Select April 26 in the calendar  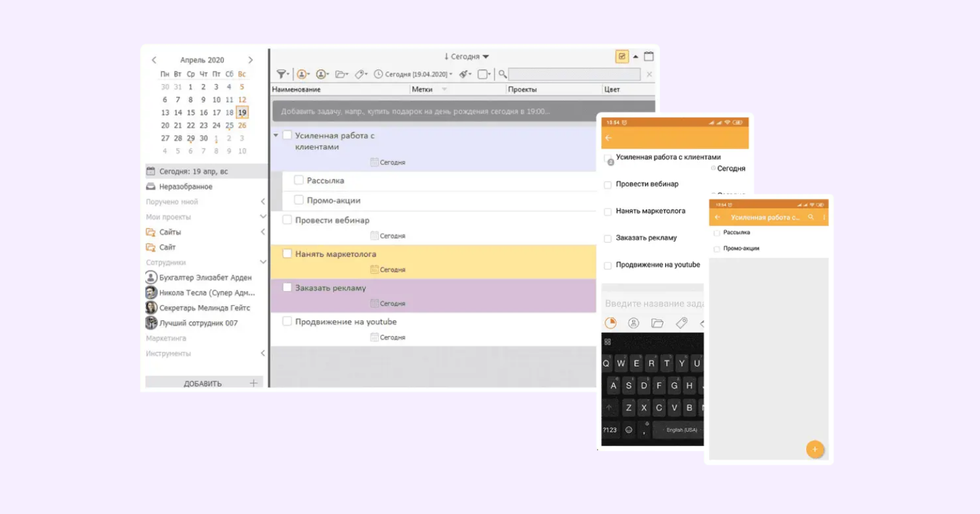click(x=242, y=125)
